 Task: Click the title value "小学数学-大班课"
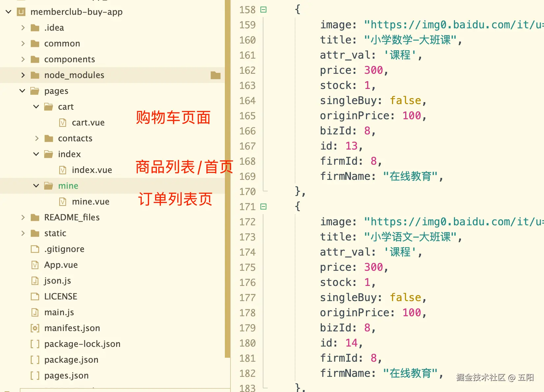tap(410, 40)
